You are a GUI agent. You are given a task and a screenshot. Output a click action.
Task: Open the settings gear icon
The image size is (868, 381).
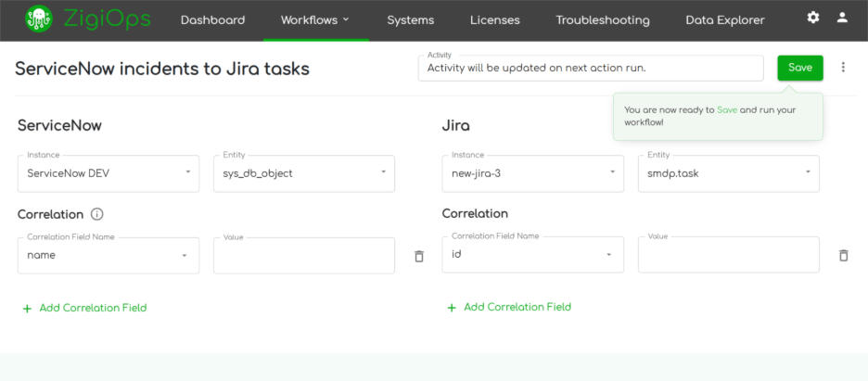click(x=812, y=18)
